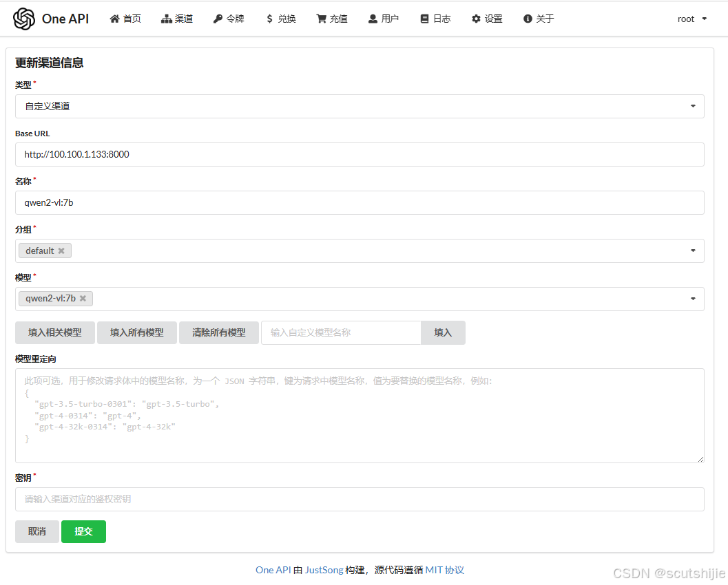This screenshot has height=585, width=728.
Task: Click the 填入相关模型 button
Action: (x=55, y=332)
